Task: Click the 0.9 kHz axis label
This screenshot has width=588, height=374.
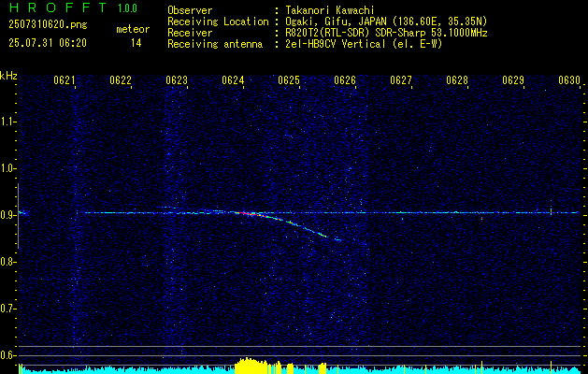Action: click(7, 215)
